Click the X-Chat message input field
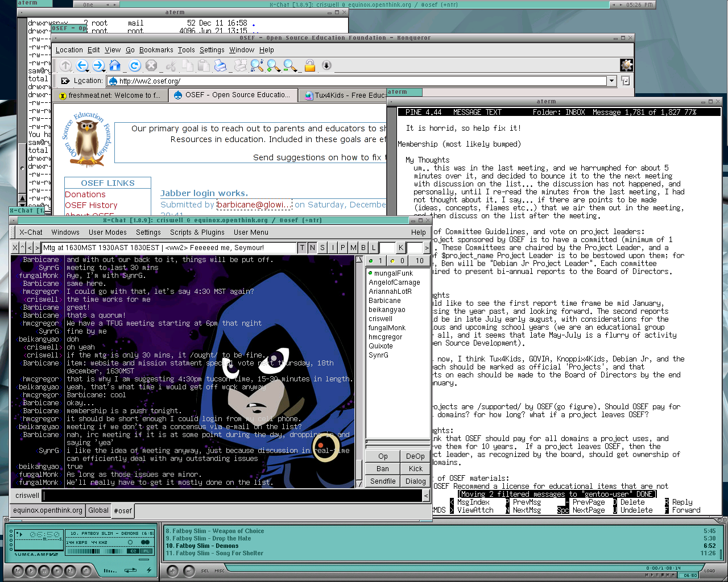728x582 pixels. point(232,496)
